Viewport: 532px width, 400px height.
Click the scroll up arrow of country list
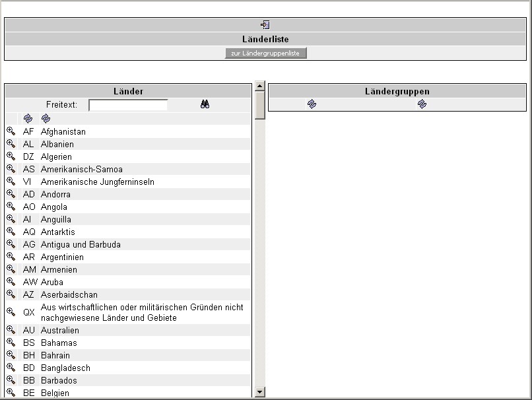259,86
